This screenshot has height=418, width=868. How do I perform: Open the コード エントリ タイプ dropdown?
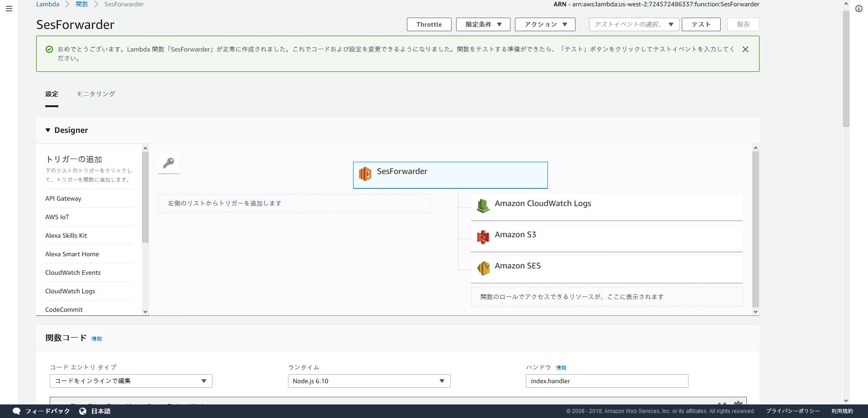click(x=131, y=381)
